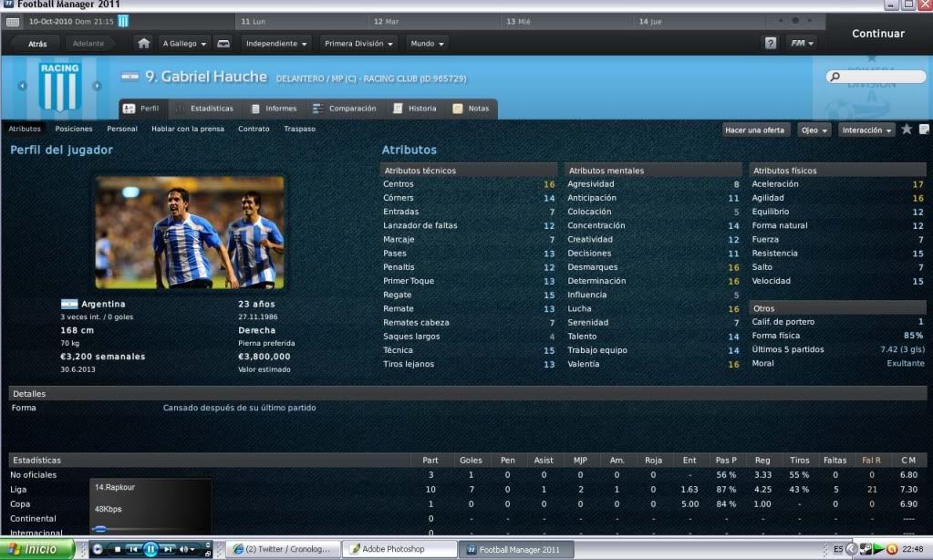Adjust the media player seek slider
Screen dimensions: 933x560
coord(100,528)
